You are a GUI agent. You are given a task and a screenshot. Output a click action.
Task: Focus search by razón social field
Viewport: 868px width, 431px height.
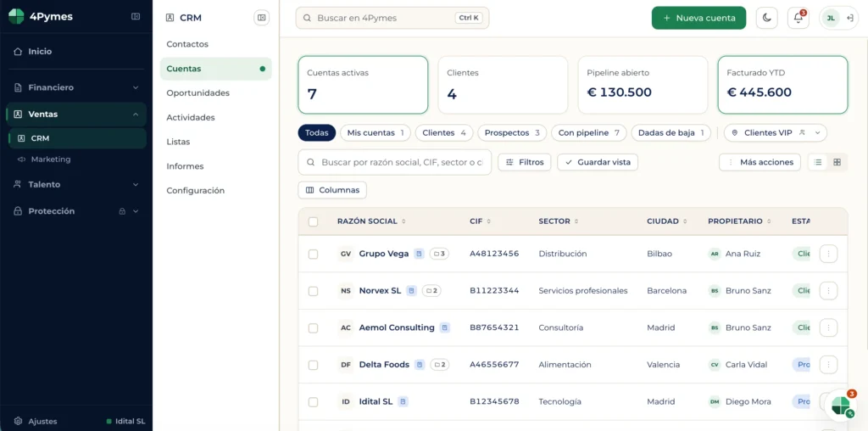point(395,162)
